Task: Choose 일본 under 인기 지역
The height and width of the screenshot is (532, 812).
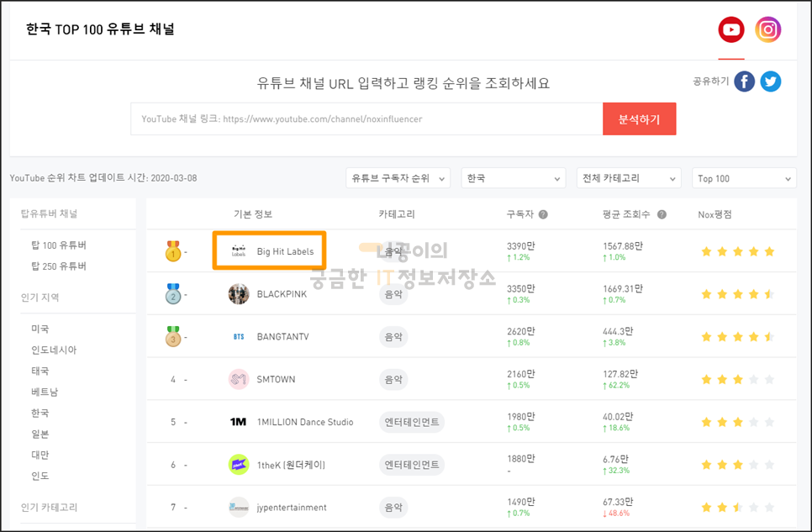Action: pos(40,434)
